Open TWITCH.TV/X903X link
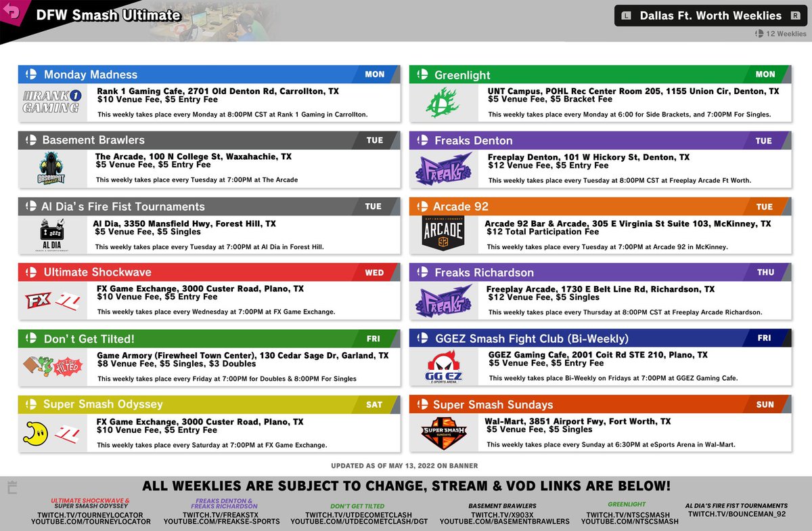The image size is (812, 531). coord(502,515)
